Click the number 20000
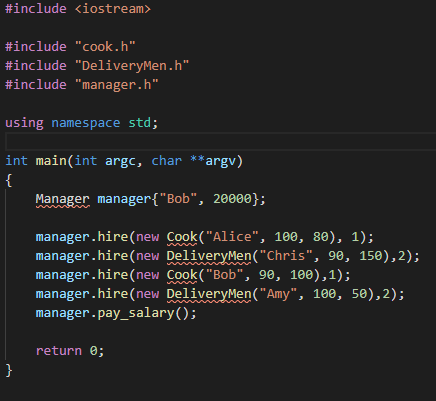The width and height of the screenshot is (436, 401). point(232,199)
